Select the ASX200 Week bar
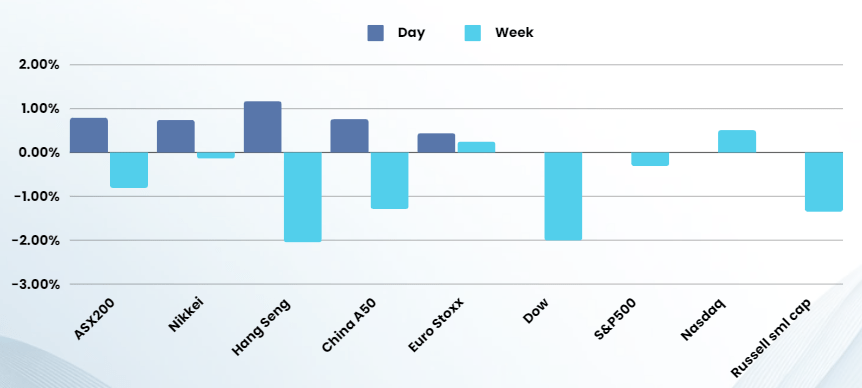The image size is (862, 388). 129,170
